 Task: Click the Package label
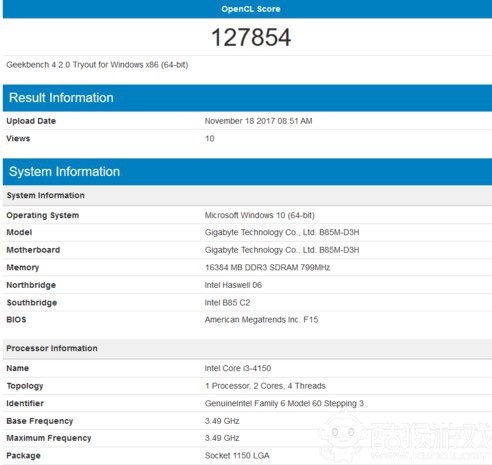coord(23,456)
